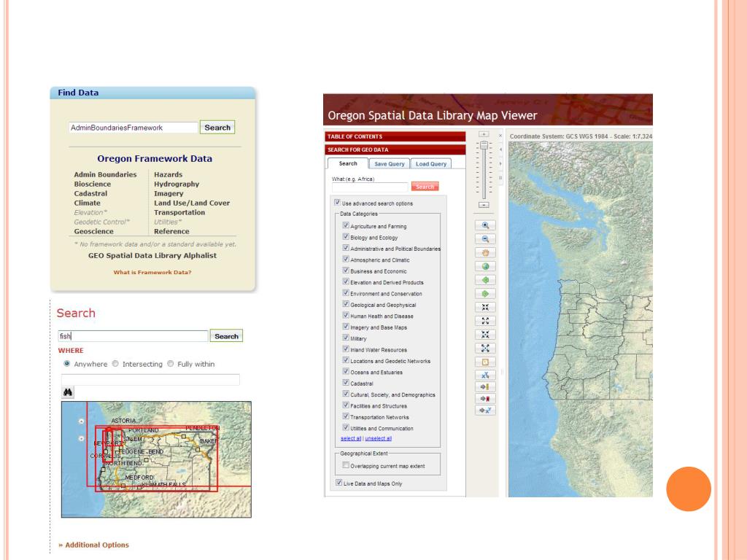Open the Load Query tab
Viewport: 747px width, 560px height.
431,164
